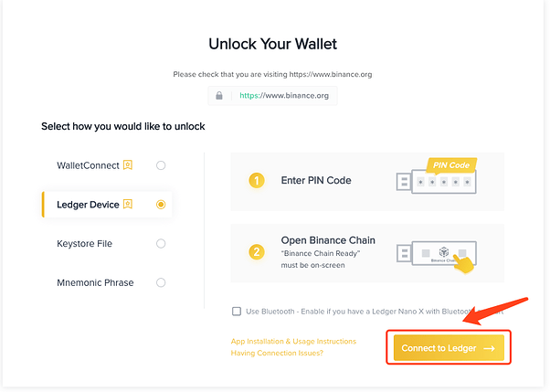
Task: Select the Mnemonic Phrase radio button
Action: (161, 282)
